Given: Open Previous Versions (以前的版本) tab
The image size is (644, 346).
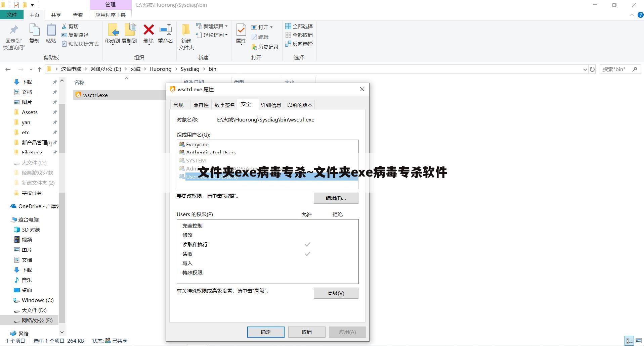Looking at the screenshot, I should pyautogui.click(x=300, y=105).
